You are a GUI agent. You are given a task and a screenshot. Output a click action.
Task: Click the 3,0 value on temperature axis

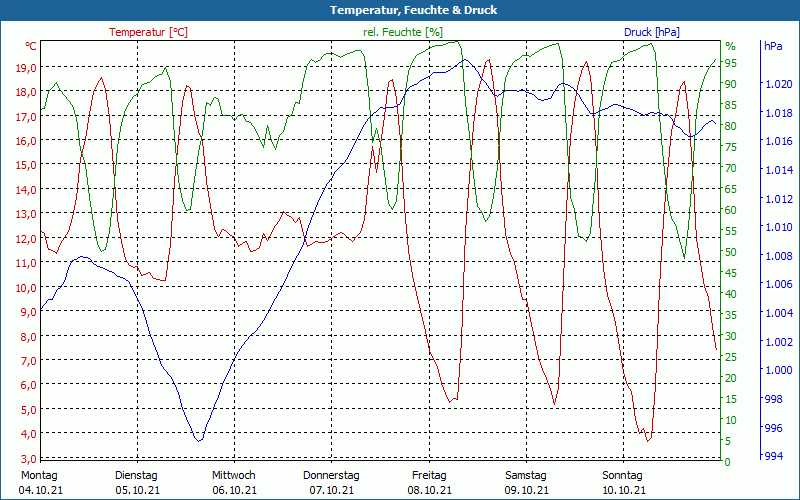tap(28, 458)
